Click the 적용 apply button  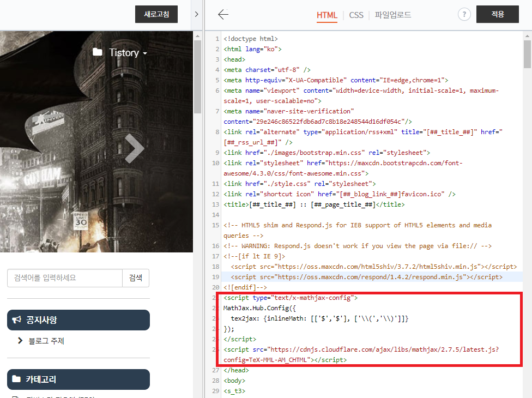pos(498,14)
